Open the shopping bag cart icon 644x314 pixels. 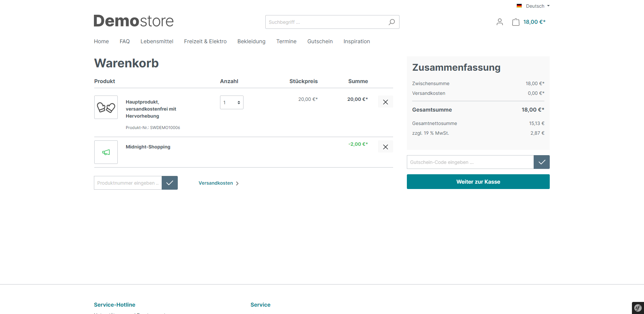pyautogui.click(x=516, y=22)
